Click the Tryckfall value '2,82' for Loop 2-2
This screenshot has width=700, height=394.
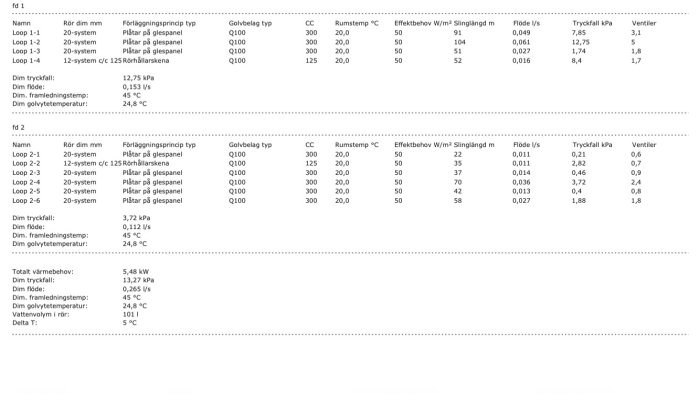pos(579,163)
